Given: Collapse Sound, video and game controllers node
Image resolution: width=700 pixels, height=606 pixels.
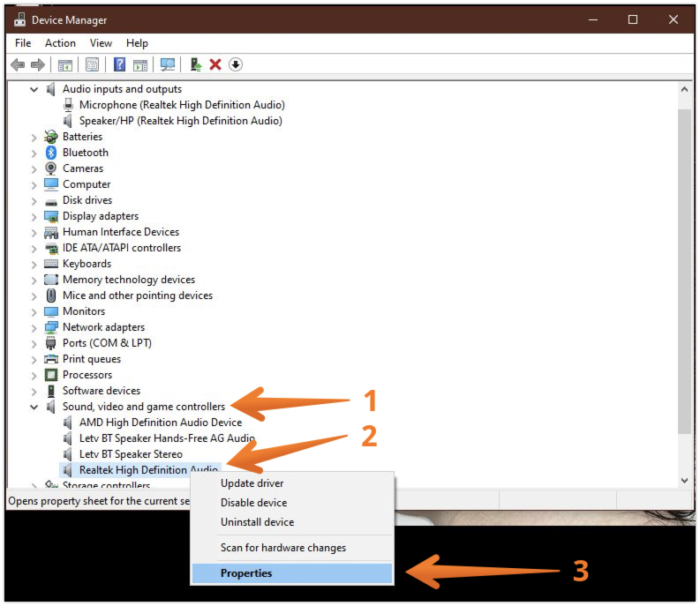Looking at the screenshot, I should coord(34,407).
